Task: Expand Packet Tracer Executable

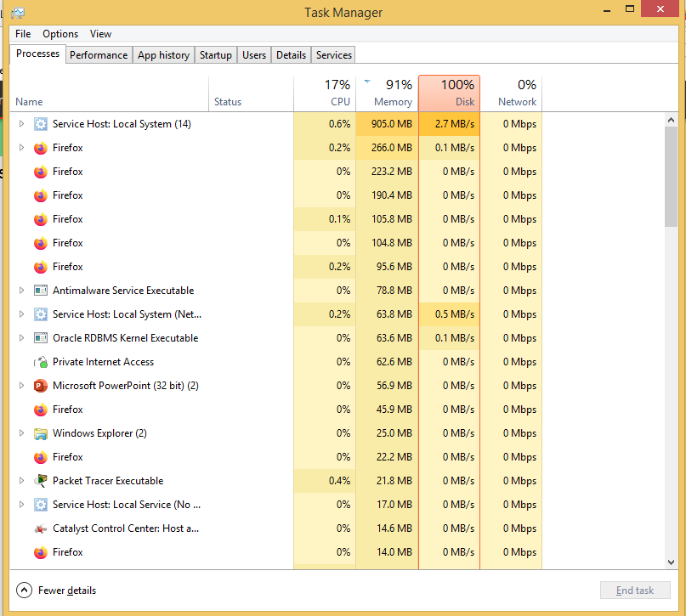Action: (x=21, y=481)
